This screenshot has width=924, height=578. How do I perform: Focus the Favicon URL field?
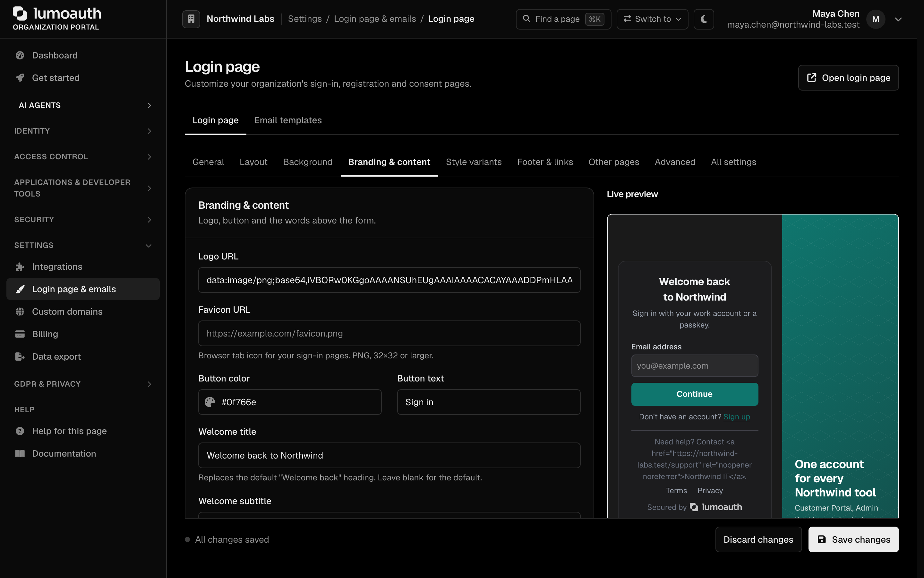[x=389, y=333]
